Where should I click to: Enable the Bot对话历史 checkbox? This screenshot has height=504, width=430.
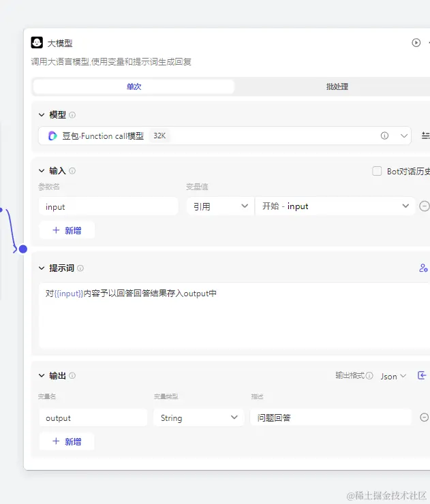[x=377, y=171]
